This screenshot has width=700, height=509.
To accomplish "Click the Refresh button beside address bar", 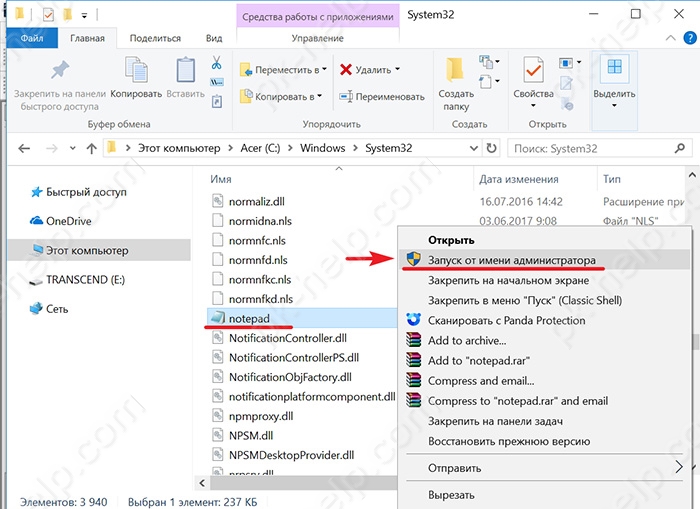I will pos(492,148).
